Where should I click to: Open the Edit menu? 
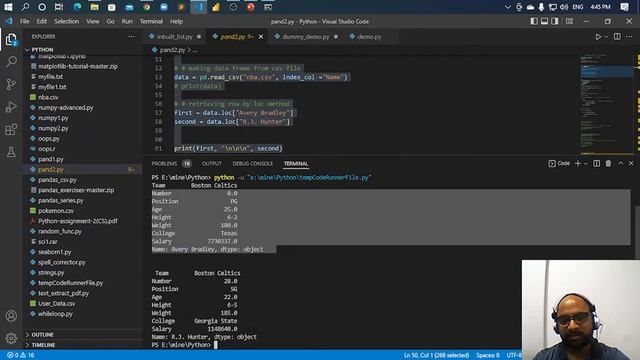42,21
